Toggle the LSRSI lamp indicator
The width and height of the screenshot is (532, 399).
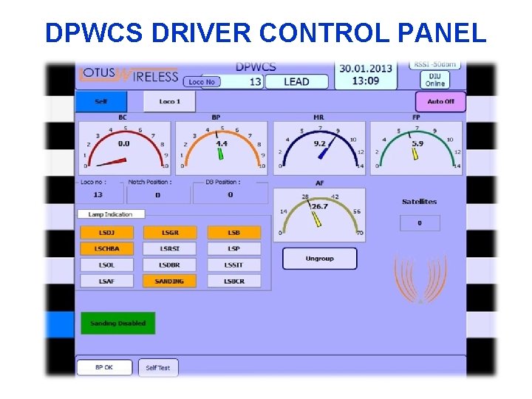(170, 249)
